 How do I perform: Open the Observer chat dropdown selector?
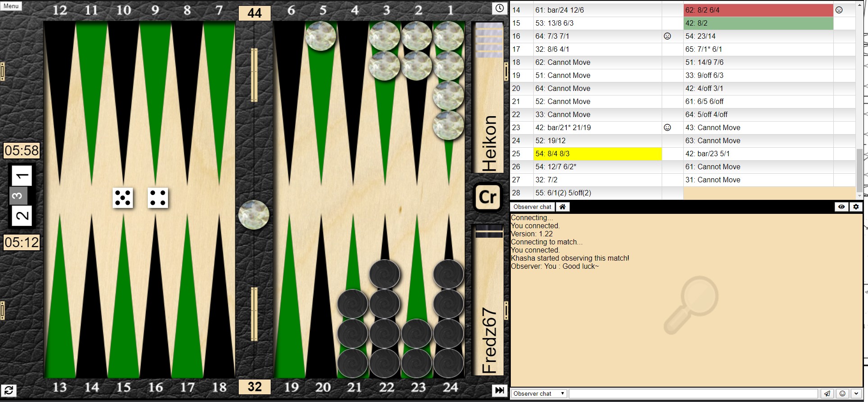(x=539, y=393)
